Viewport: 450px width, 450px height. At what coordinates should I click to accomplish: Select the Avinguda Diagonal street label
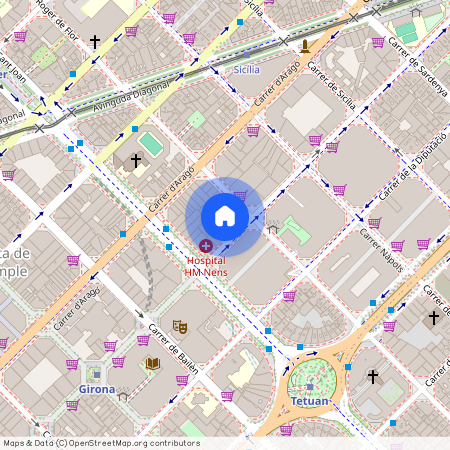coord(131,97)
